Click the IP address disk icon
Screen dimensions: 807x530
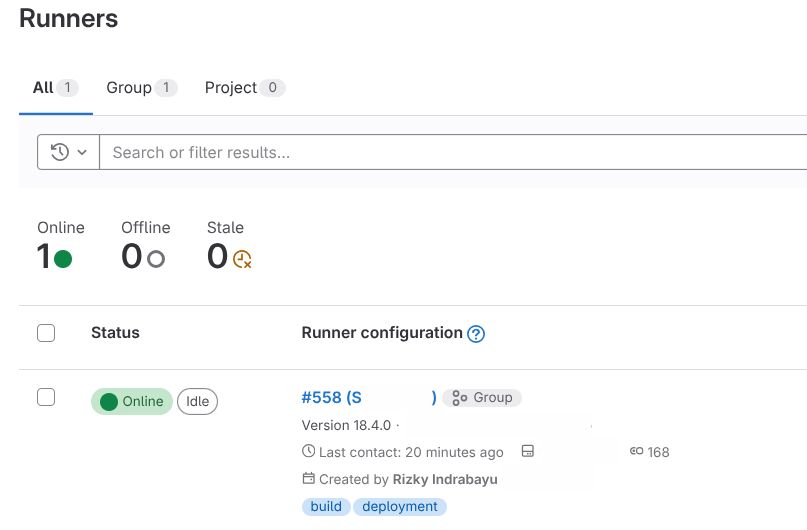coord(528,452)
